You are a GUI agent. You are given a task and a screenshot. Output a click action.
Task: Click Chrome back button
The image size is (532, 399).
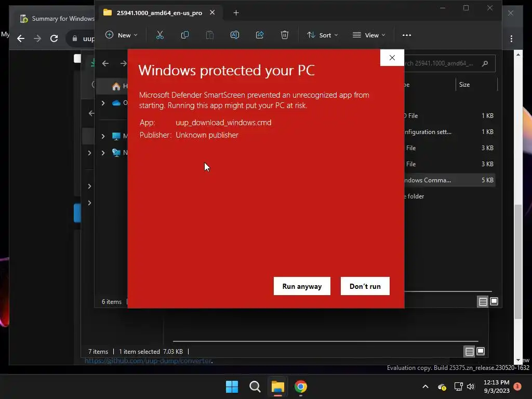coord(21,38)
